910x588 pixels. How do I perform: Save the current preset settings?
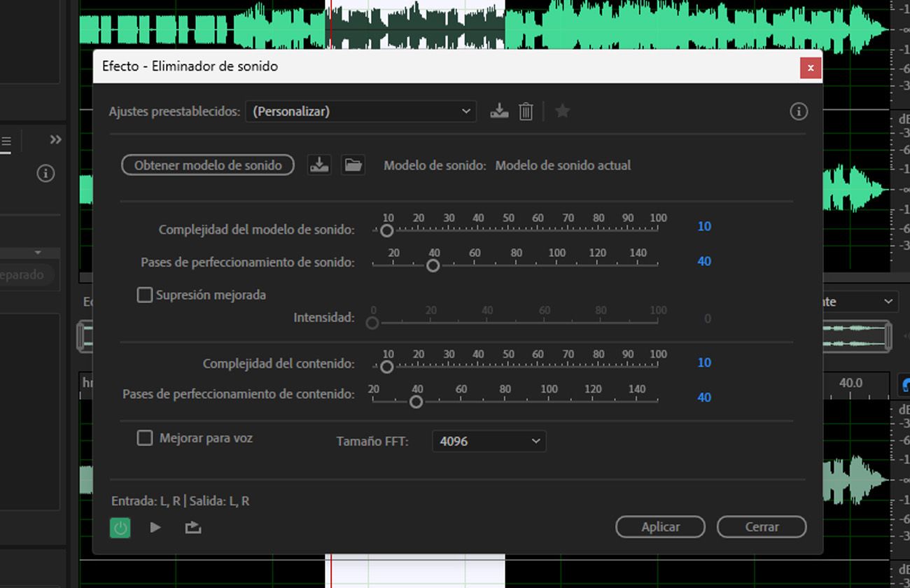click(499, 111)
